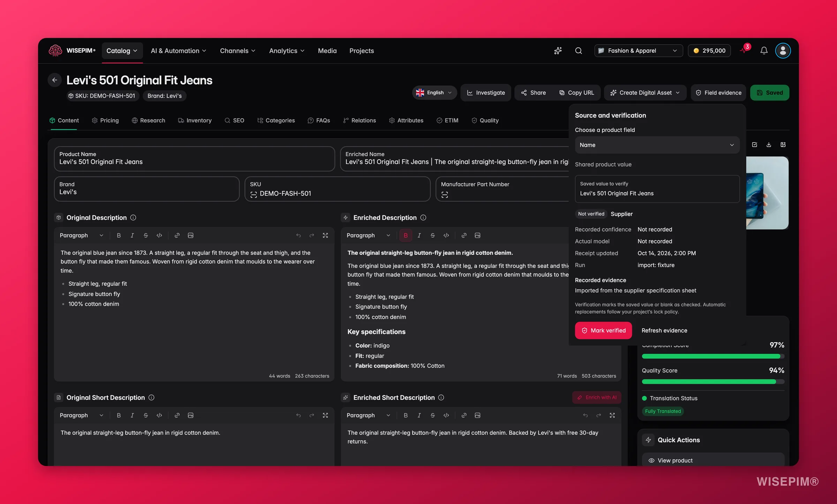The width and height of the screenshot is (837, 504).
Task: Open the Fashion & Apparel project dropdown
Action: pyautogui.click(x=638, y=51)
